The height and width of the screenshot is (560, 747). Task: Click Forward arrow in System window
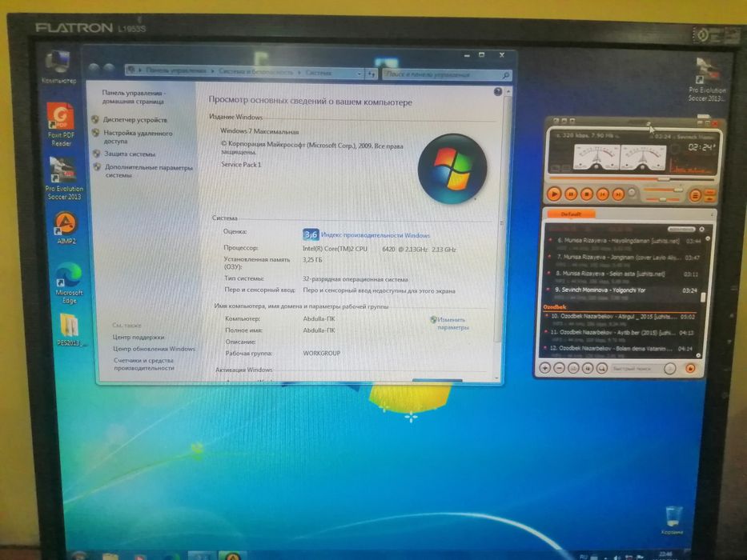pyautogui.click(x=109, y=69)
